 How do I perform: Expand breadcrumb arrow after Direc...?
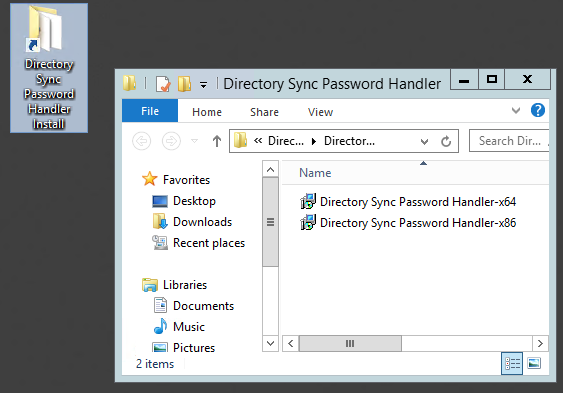click(x=314, y=141)
